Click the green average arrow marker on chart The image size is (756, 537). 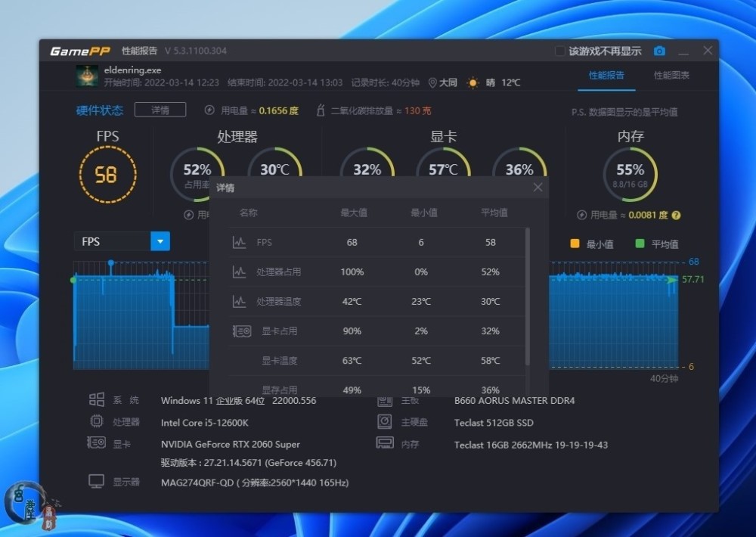point(672,280)
